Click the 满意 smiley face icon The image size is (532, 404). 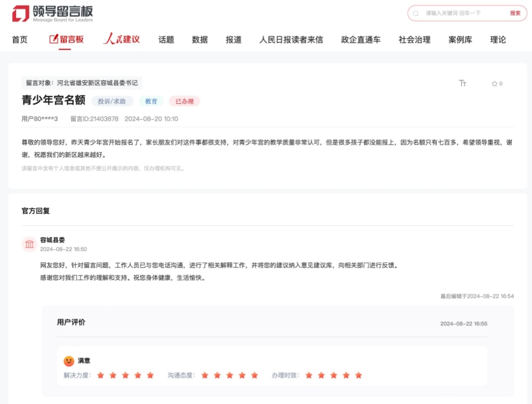click(x=69, y=361)
